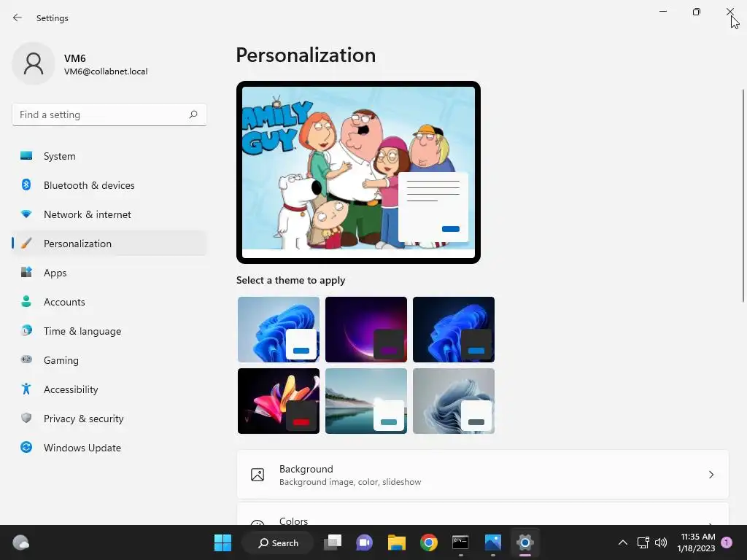Apply the colorful flower Captured Motion theme
The image size is (747, 560).
pyautogui.click(x=278, y=400)
